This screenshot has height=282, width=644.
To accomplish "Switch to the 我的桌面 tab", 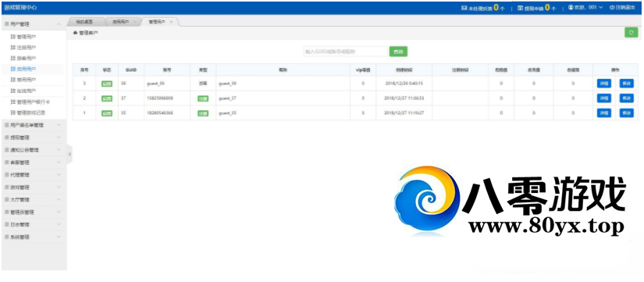I will click(84, 22).
